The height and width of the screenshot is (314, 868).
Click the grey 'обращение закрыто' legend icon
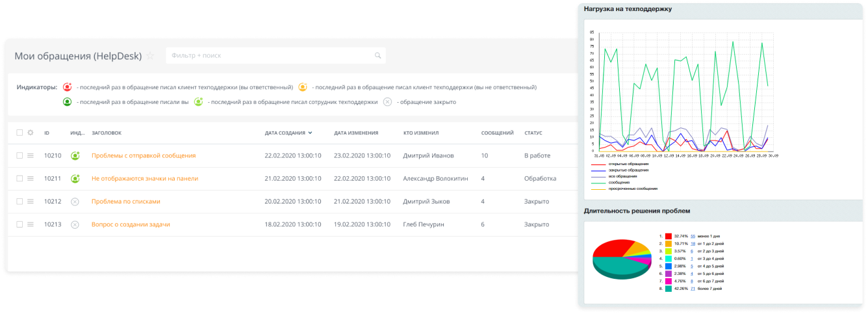[387, 102]
